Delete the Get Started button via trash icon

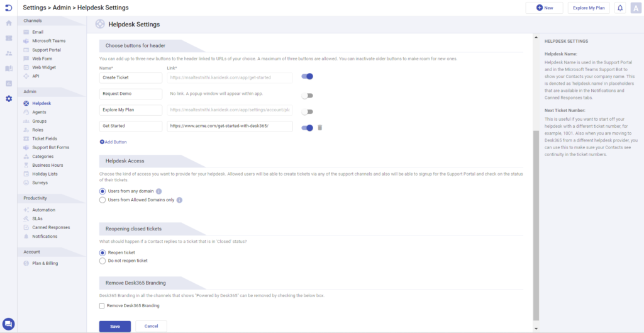(320, 127)
